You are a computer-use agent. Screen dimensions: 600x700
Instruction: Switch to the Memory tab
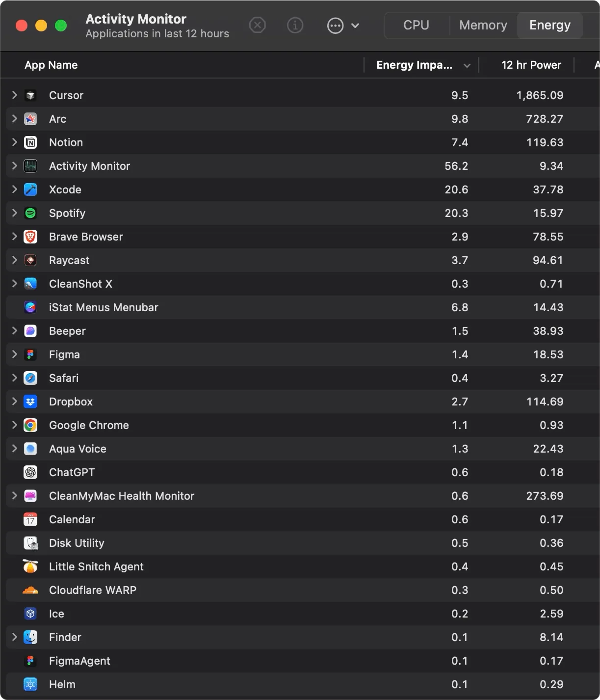coord(483,25)
